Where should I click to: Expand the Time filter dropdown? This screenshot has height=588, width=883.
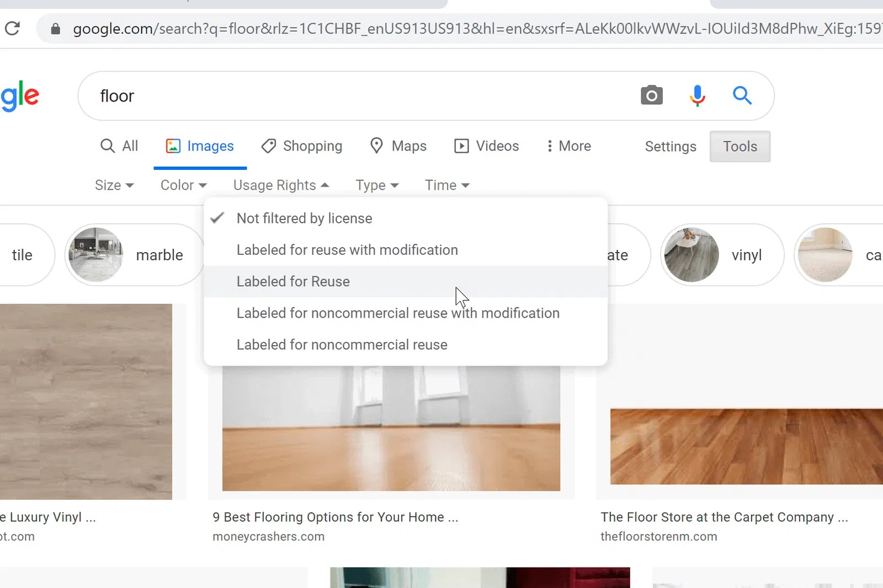(x=446, y=185)
